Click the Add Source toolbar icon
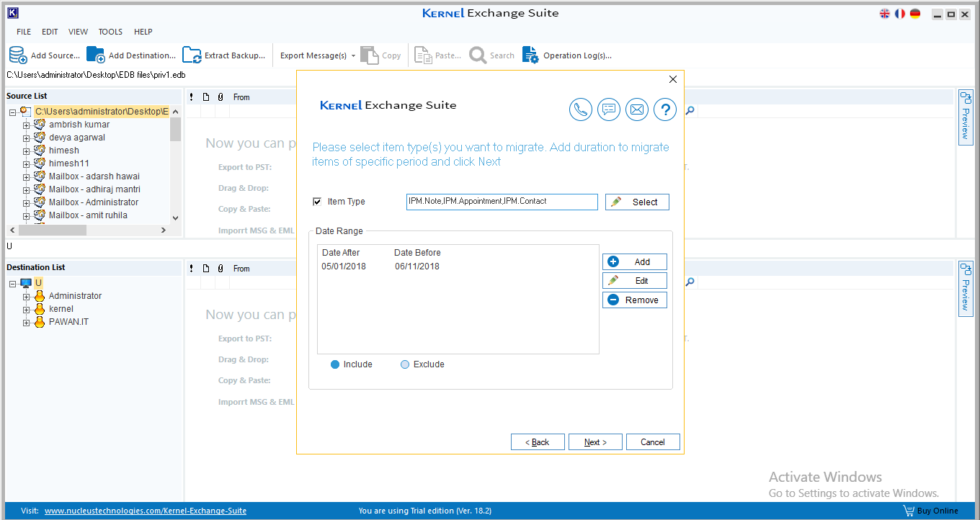 tap(18, 55)
